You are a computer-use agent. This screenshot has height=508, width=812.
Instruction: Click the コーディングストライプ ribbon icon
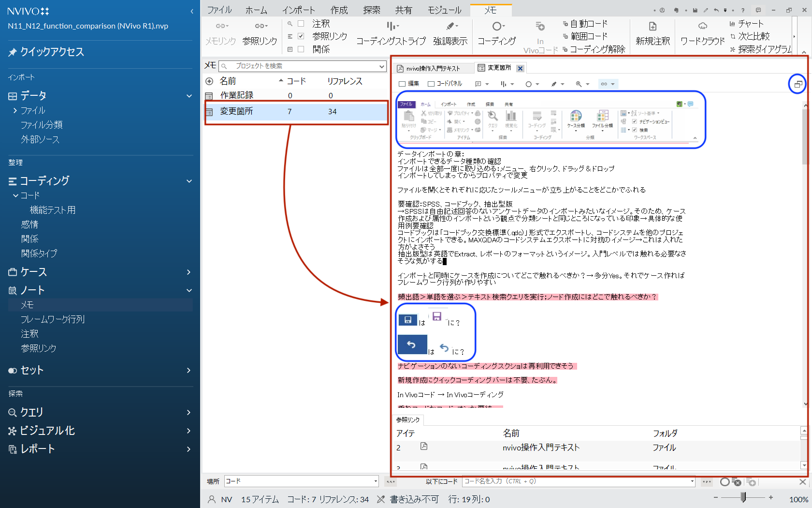tap(391, 27)
